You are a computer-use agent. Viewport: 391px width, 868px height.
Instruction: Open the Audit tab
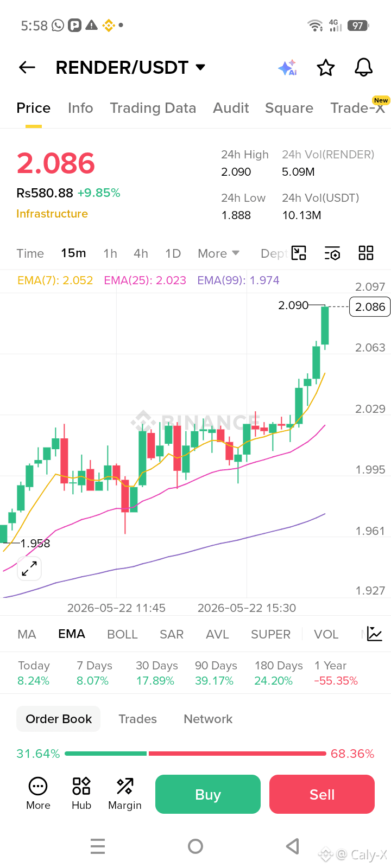(231, 108)
